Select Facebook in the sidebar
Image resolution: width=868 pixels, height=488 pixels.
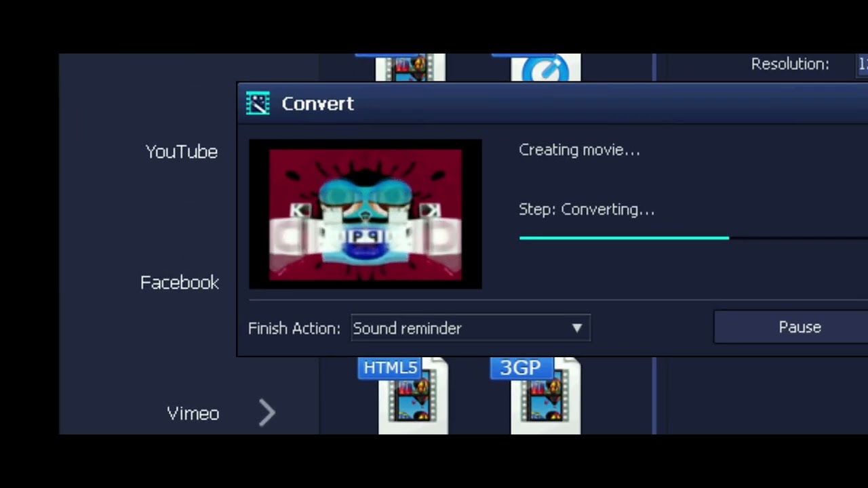point(180,283)
